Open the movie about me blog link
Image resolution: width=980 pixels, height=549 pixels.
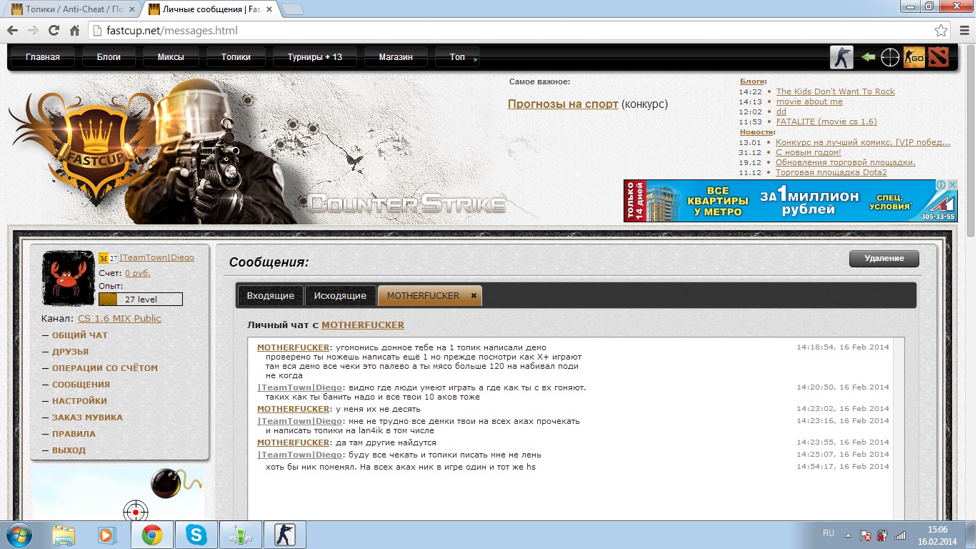click(809, 102)
